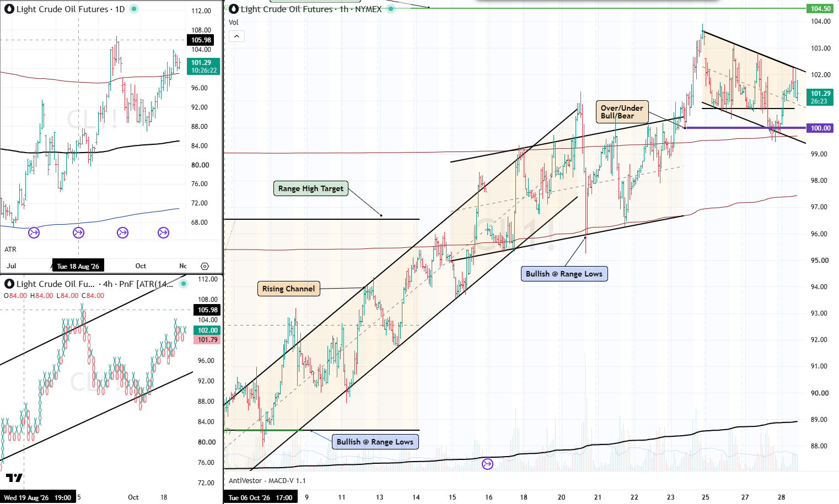
Task: Click the market status dot in the 1h NYMEX chart
Action: pyautogui.click(x=391, y=9)
